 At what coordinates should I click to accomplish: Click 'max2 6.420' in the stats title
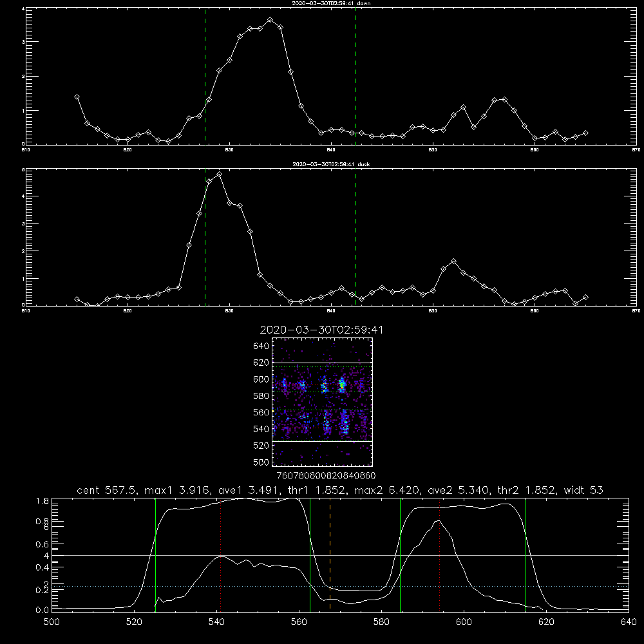[x=387, y=490]
